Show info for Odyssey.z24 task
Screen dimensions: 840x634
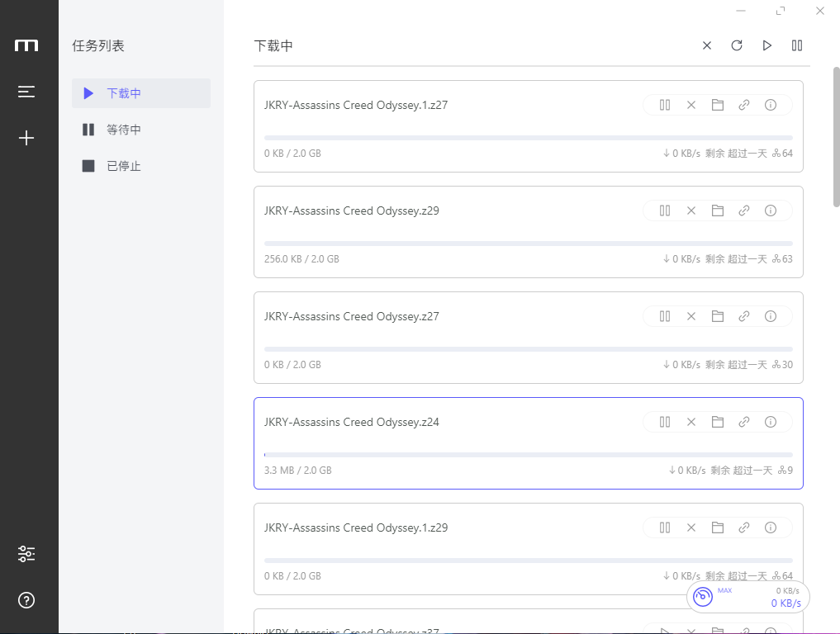click(771, 422)
